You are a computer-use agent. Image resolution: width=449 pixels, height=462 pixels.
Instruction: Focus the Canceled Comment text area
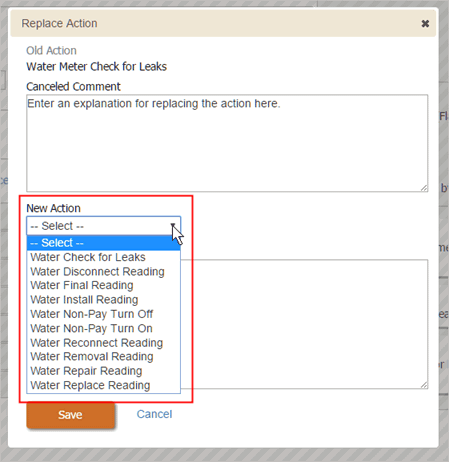pos(227,143)
